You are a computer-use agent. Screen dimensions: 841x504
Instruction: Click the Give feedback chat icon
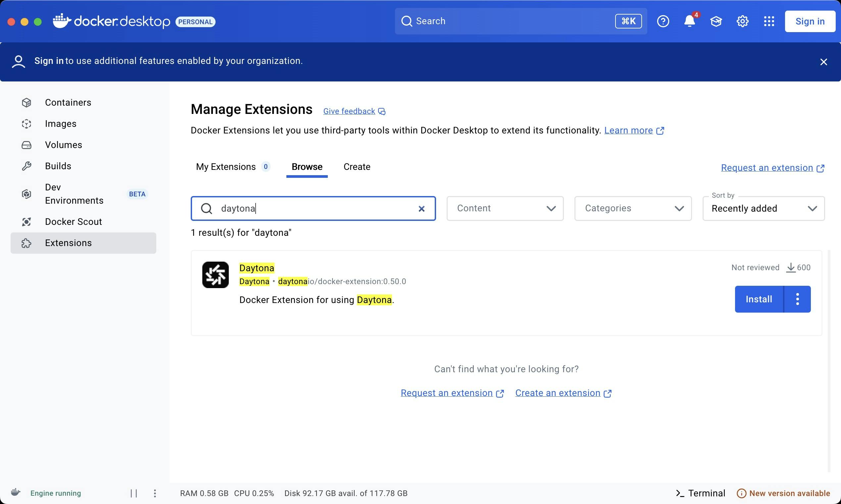(382, 111)
